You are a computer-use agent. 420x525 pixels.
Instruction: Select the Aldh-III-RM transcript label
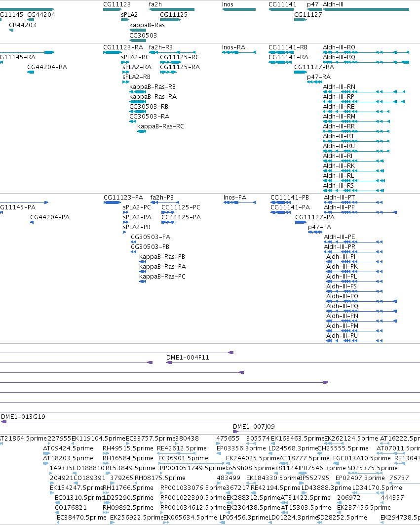point(339,117)
